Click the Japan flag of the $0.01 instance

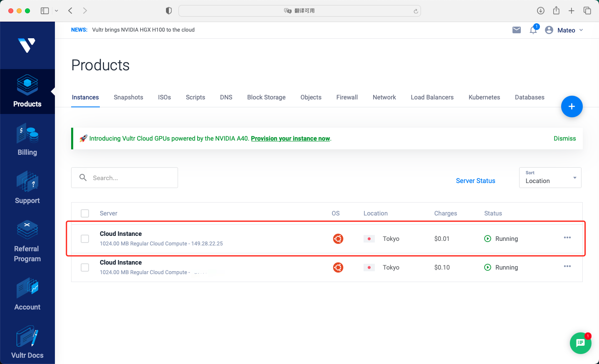[369, 239]
